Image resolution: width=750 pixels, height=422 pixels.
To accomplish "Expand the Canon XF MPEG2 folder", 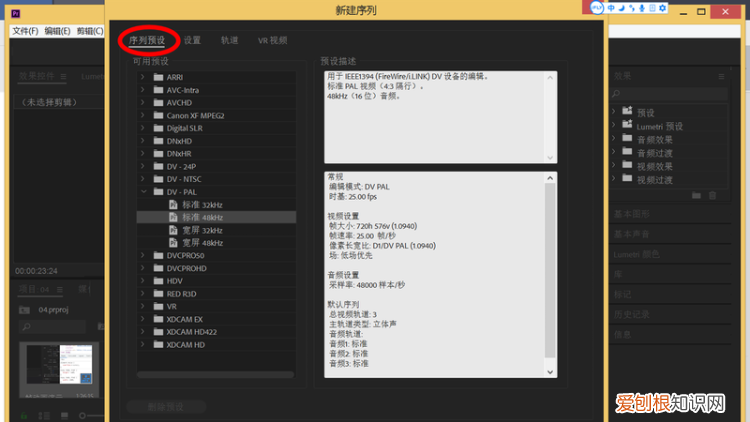I will pos(143,115).
